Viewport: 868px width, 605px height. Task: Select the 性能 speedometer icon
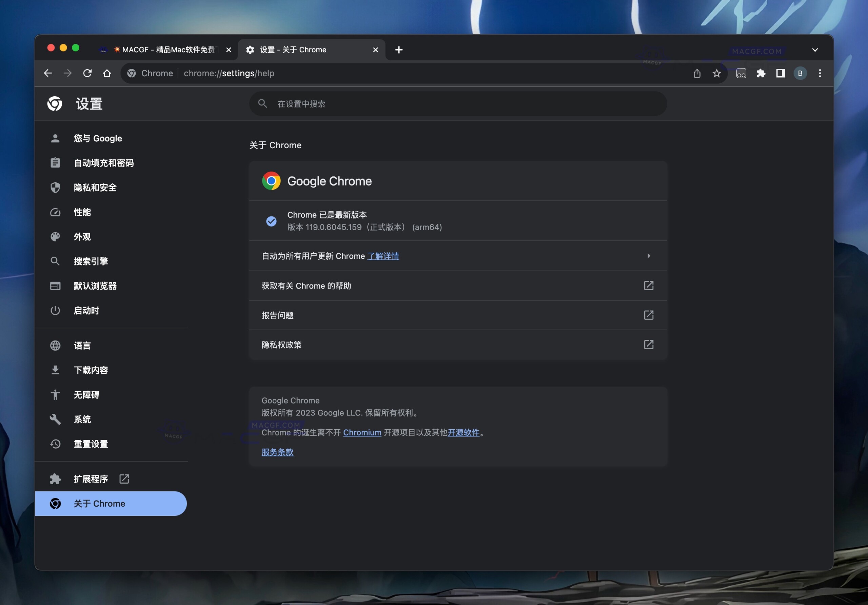55,212
